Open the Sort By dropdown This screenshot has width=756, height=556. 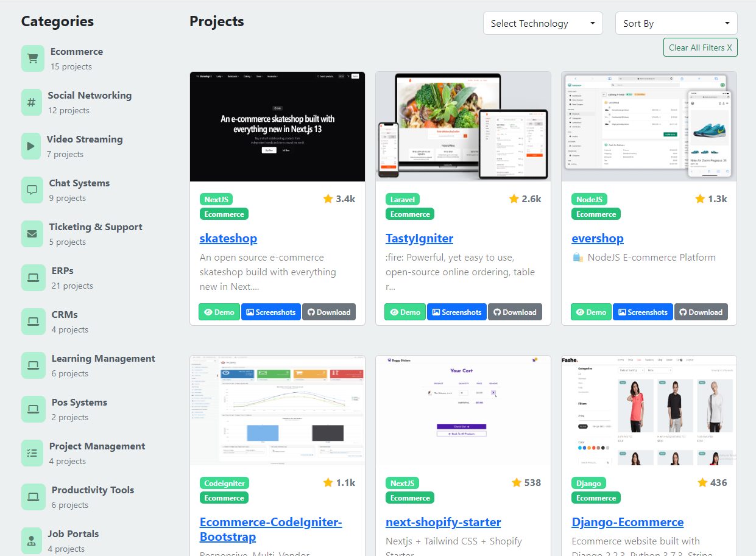(x=676, y=23)
